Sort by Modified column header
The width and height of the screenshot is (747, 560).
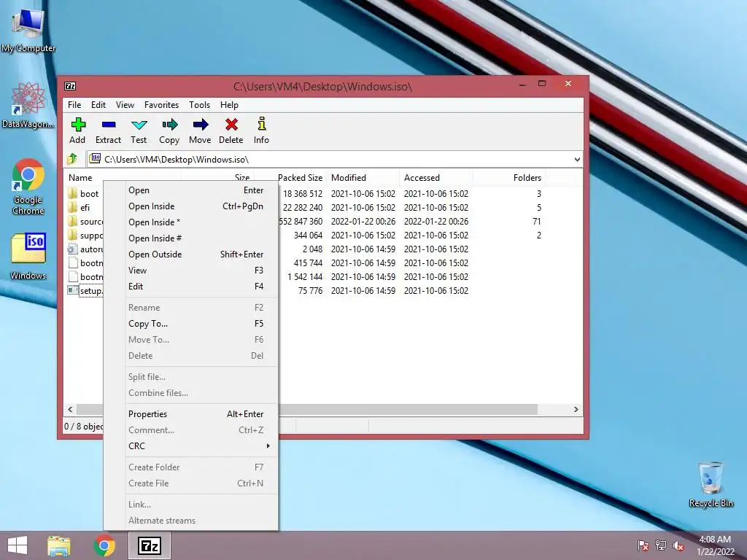point(349,178)
